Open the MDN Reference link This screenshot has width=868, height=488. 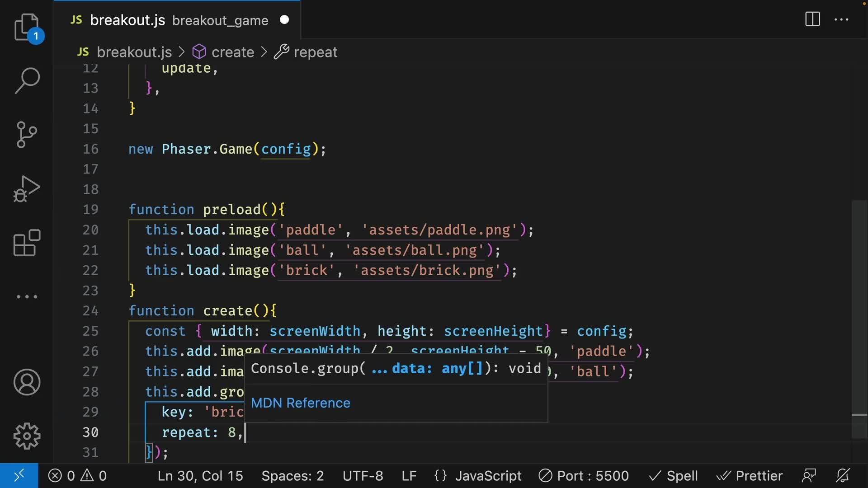(x=301, y=403)
